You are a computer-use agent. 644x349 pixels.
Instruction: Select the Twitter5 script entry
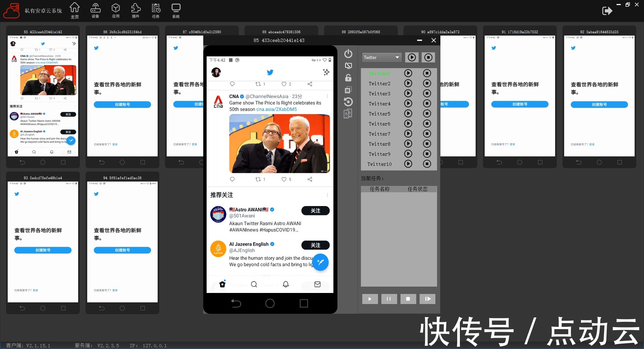(379, 114)
